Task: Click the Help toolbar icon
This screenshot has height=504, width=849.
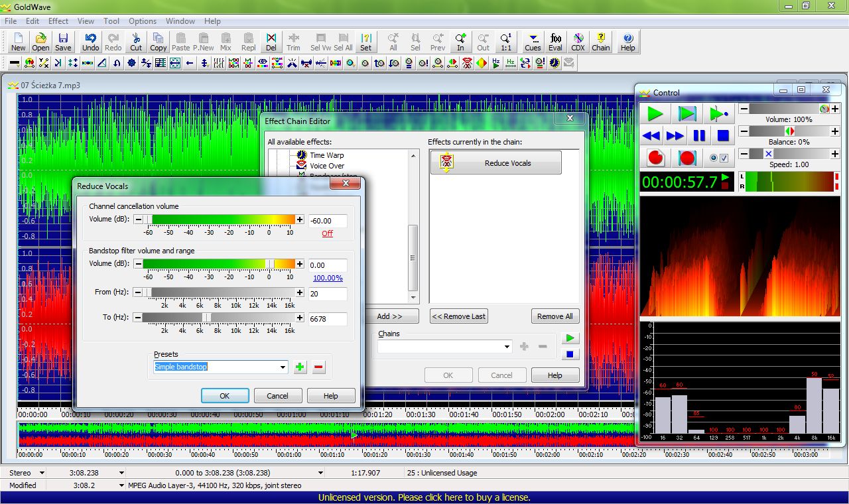Action: coord(627,42)
